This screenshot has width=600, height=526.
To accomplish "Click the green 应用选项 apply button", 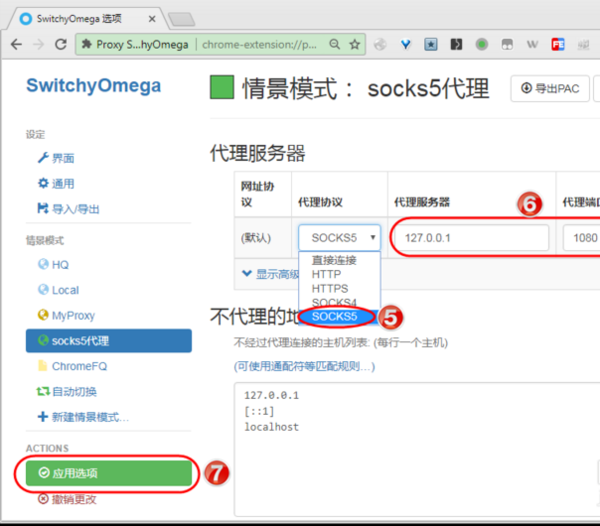I will (x=109, y=473).
